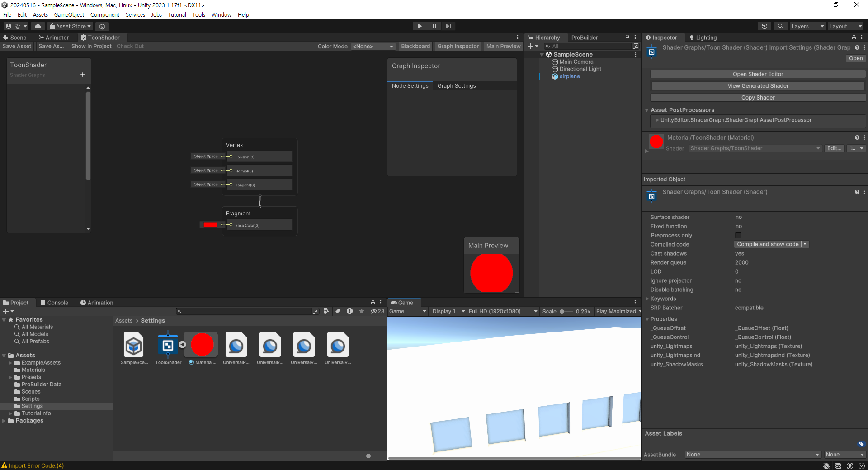Image resolution: width=868 pixels, height=470 pixels.
Task: Switch to the ProBuilder tab
Action: 585,38
